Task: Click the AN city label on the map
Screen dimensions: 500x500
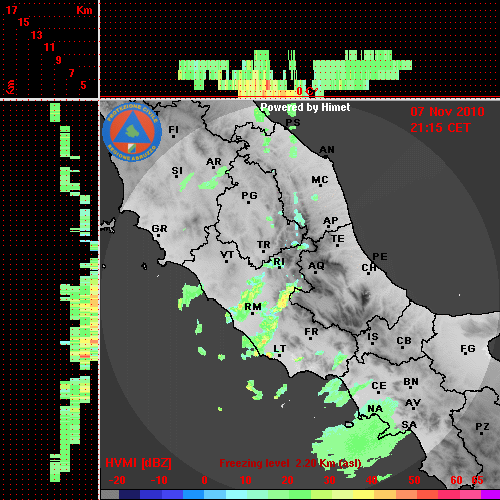Action: 327,150
